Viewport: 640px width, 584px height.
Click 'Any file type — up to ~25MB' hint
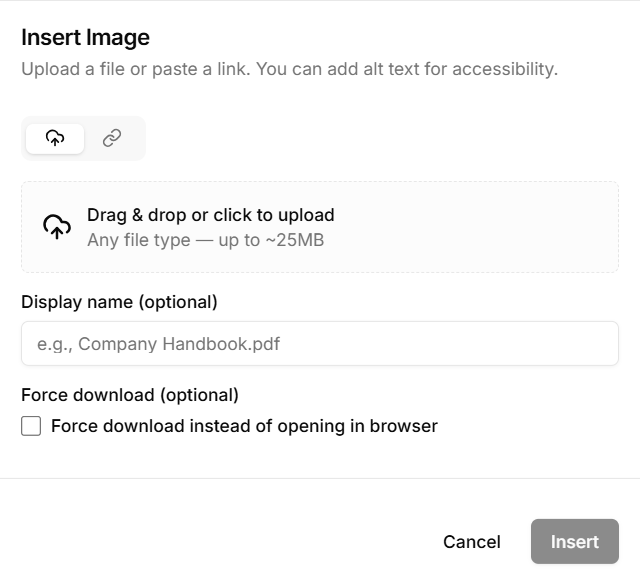(205, 240)
